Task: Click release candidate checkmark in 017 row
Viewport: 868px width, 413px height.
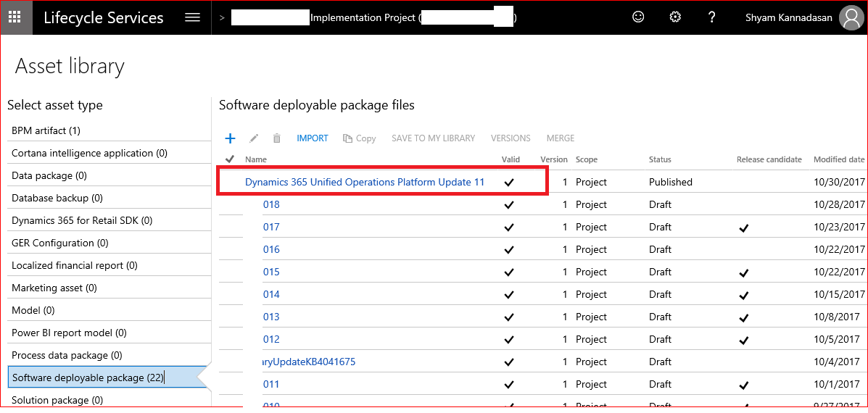Action: [x=745, y=228]
